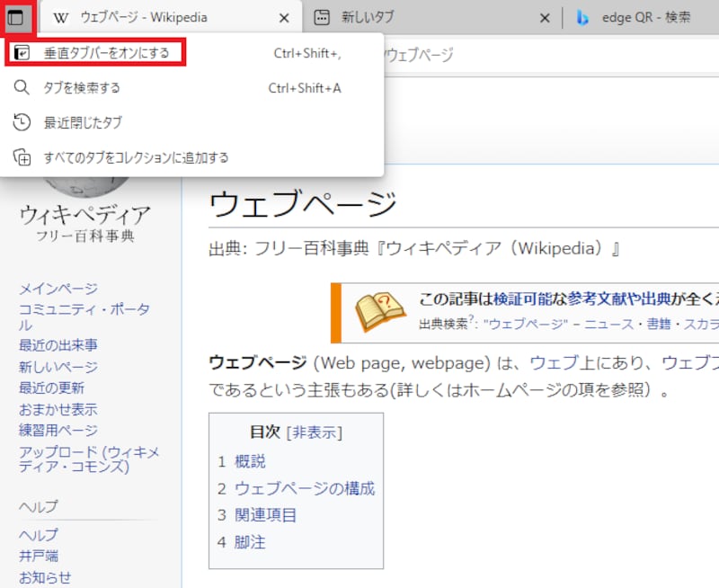Click the Wikipedia favicon on first tab
The width and height of the screenshot is (719, 588).
pyautogui.click(x=61, y=18)
